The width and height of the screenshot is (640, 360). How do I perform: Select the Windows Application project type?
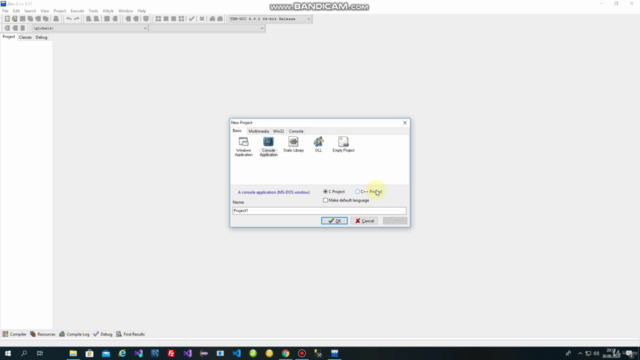coord(244,147)
